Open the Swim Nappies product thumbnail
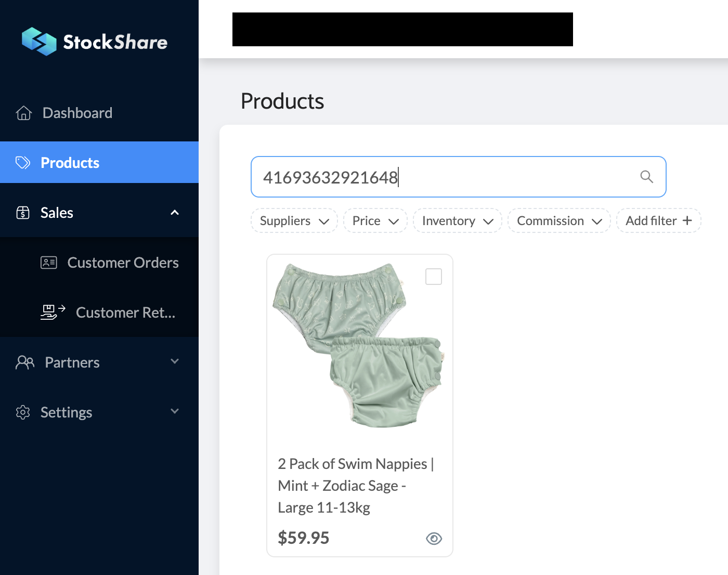 (358, 346)
